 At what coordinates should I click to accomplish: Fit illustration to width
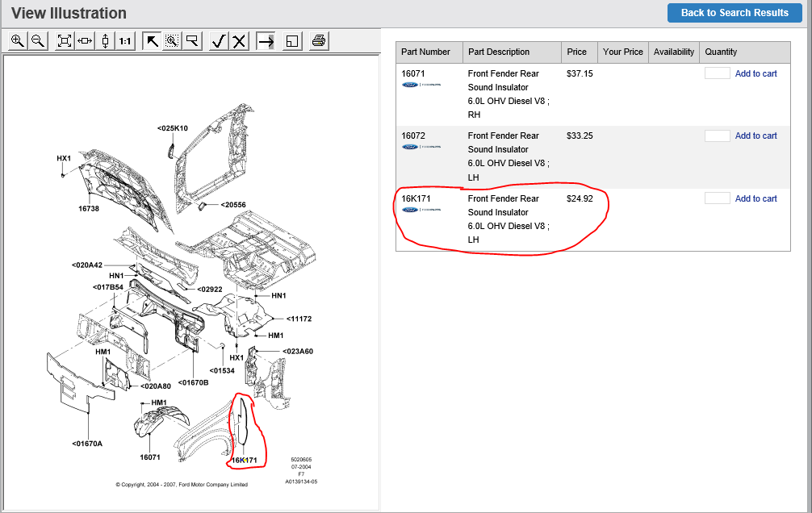tap(85, 41)
